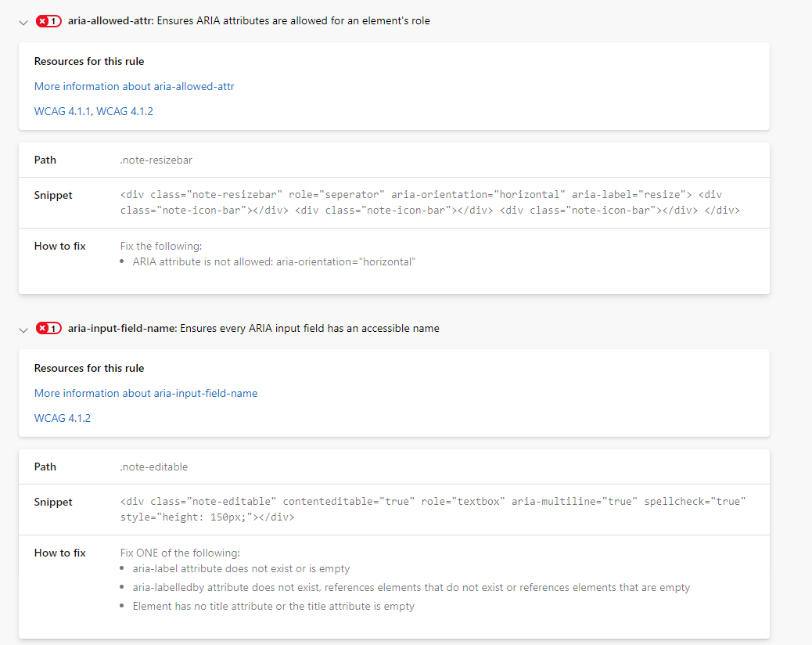Click the .note-resizebar path value

pos(156,160)
